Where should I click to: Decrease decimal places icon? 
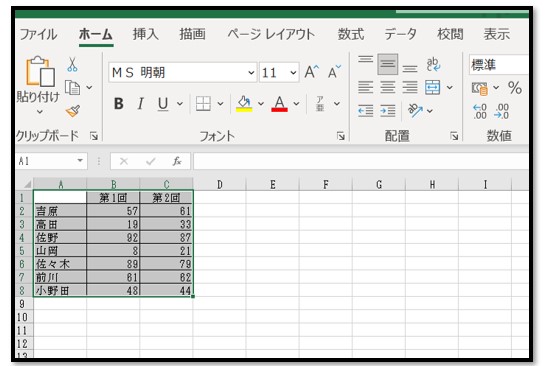point(502,111)
